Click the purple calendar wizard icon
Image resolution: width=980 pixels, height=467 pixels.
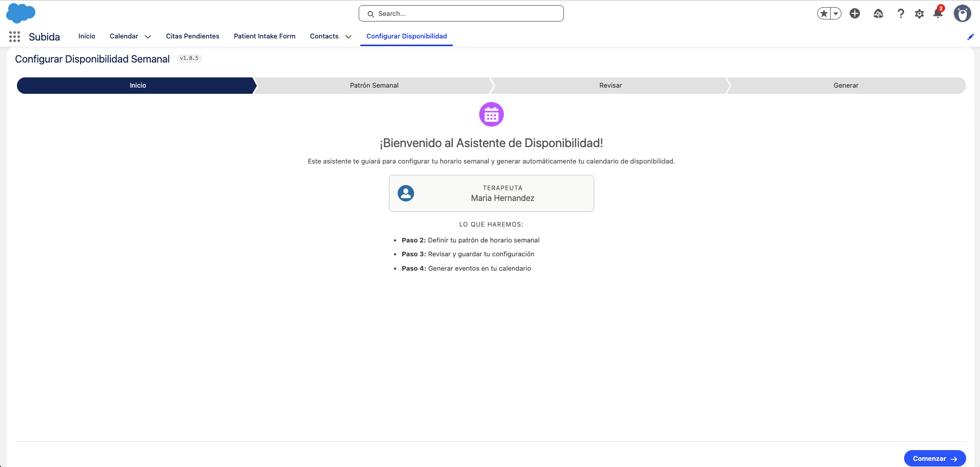coord(492,114)
